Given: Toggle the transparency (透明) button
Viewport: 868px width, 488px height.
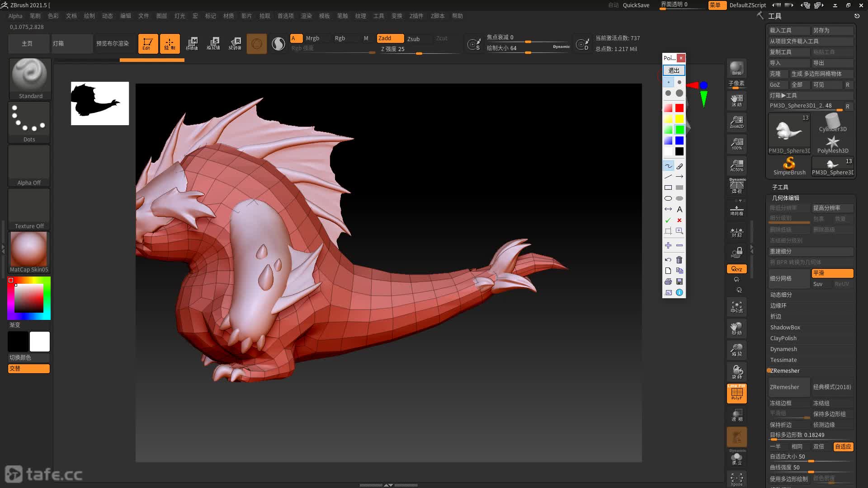Looking at the screenshot, I should (x=736, y=415).
